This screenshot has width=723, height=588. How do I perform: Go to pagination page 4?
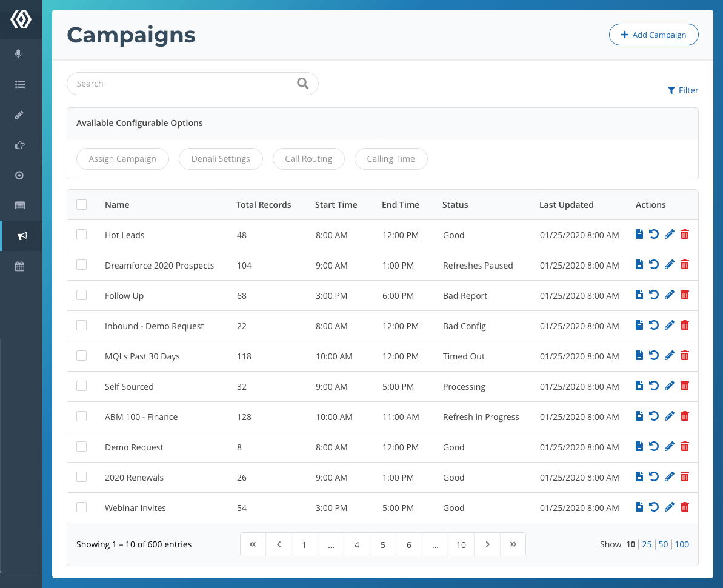357,544
